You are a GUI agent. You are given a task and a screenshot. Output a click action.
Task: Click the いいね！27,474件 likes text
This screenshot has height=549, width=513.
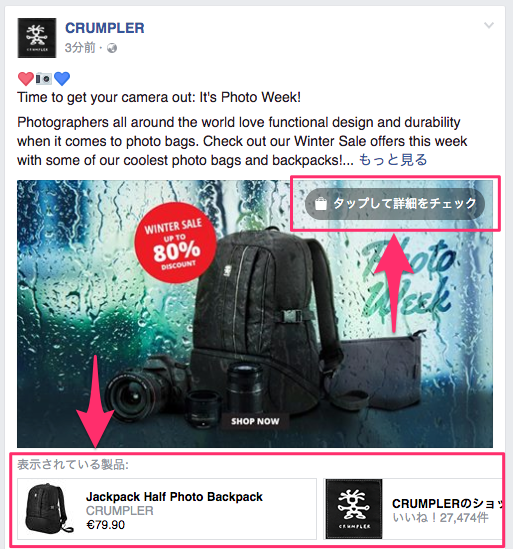440,517
